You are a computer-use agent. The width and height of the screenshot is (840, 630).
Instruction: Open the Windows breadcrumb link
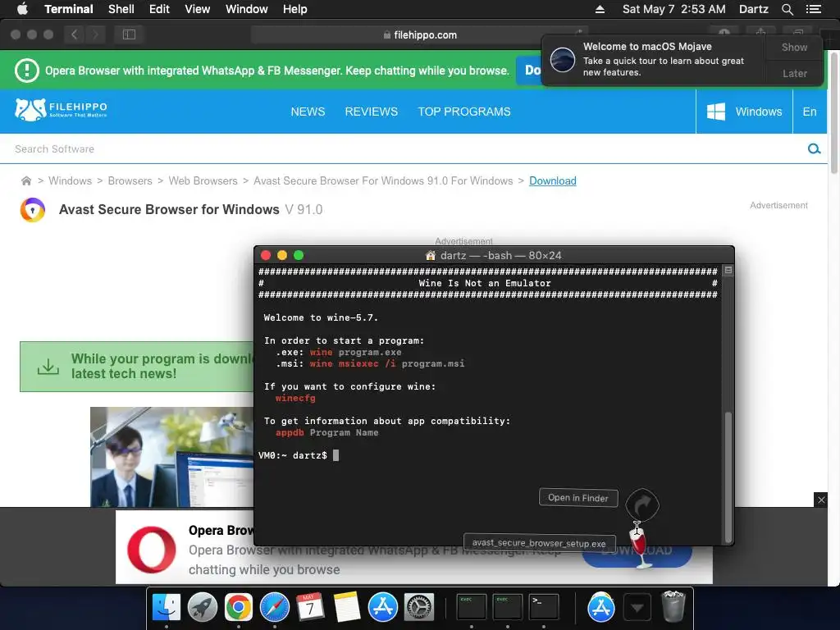(71, 181)
